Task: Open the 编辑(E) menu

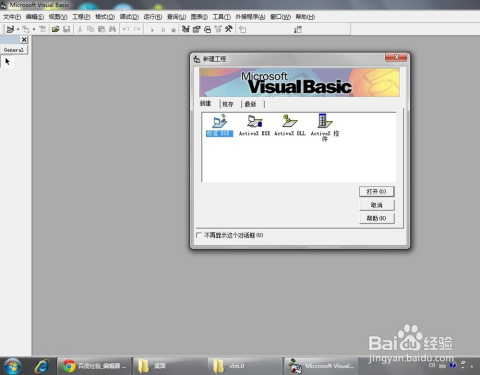Action: point(35,17)
